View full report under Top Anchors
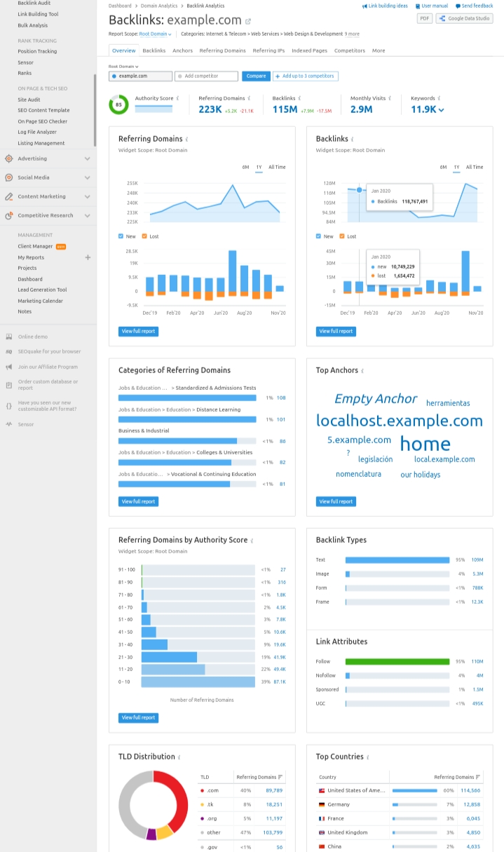504x852 pixels. [x=336, y=501]
